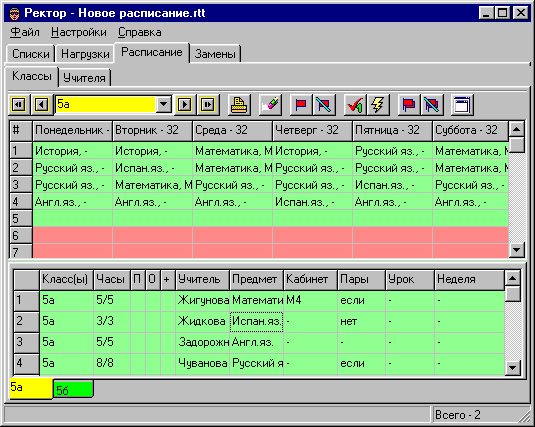Image resolution: width=535 pixels, height=427 pixels.
Task: Select the eraser clear tool icon
Action: (270, 104)
